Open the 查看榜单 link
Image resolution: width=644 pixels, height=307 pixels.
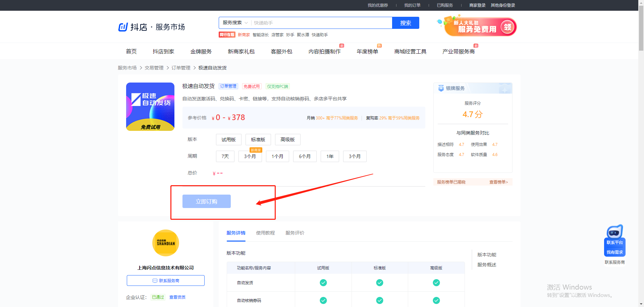point(498,182)
